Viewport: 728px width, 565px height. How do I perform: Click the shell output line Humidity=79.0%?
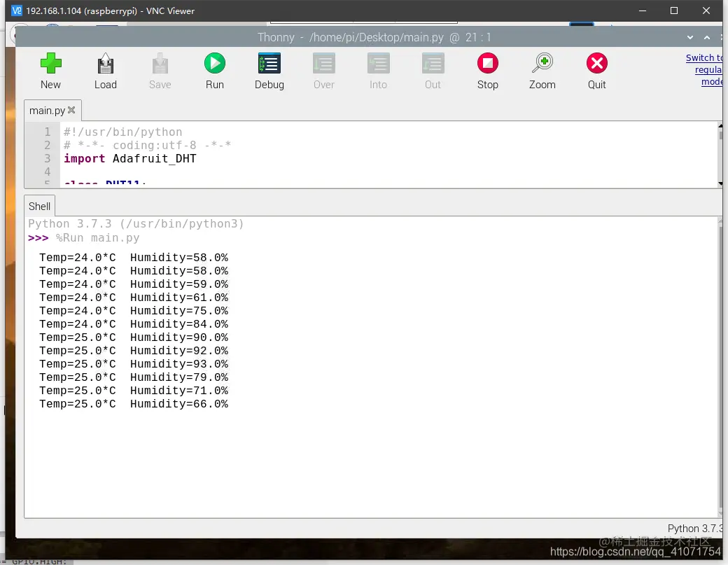[x=134, y=377]
